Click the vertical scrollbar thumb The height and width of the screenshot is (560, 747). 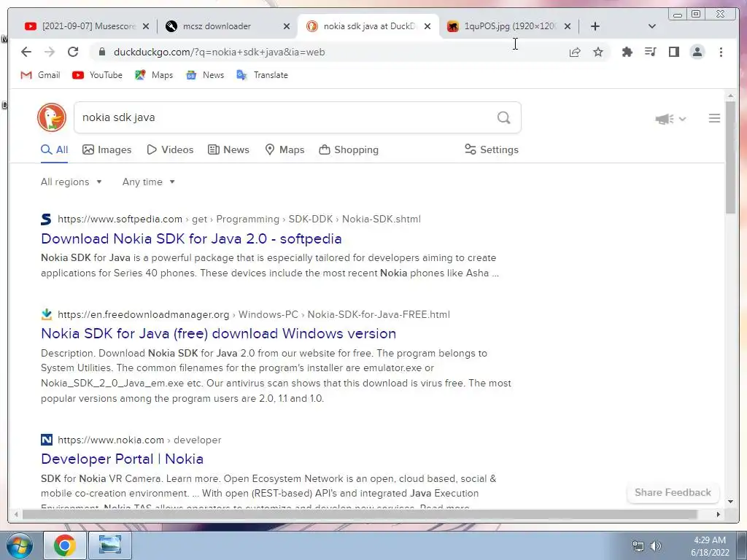pos(730,157)
